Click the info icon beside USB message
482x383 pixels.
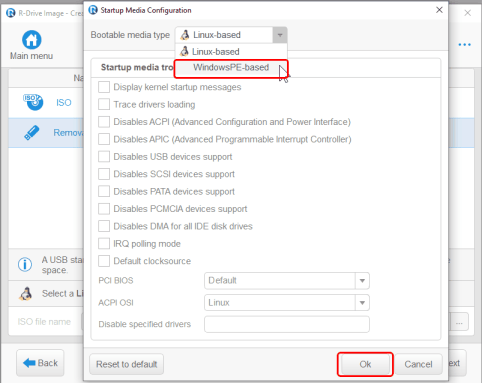pos(25,265)
